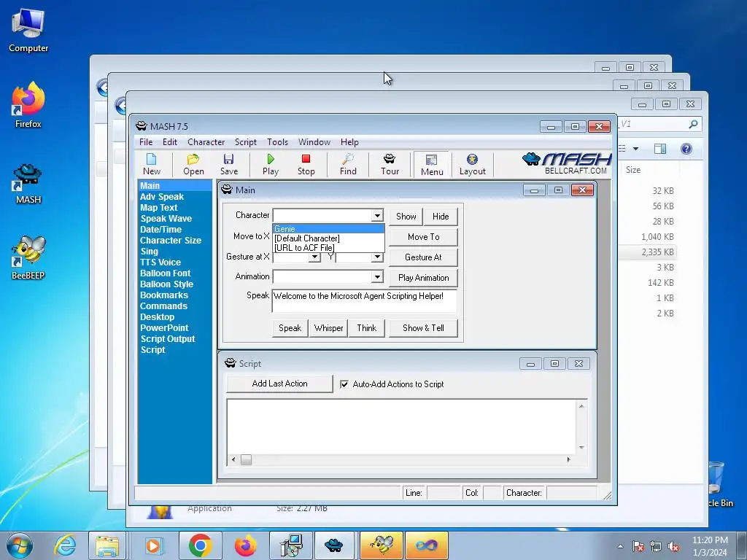Click the Firefox taskbar icon
Screen dimensions: 747x560
[245, 545]
